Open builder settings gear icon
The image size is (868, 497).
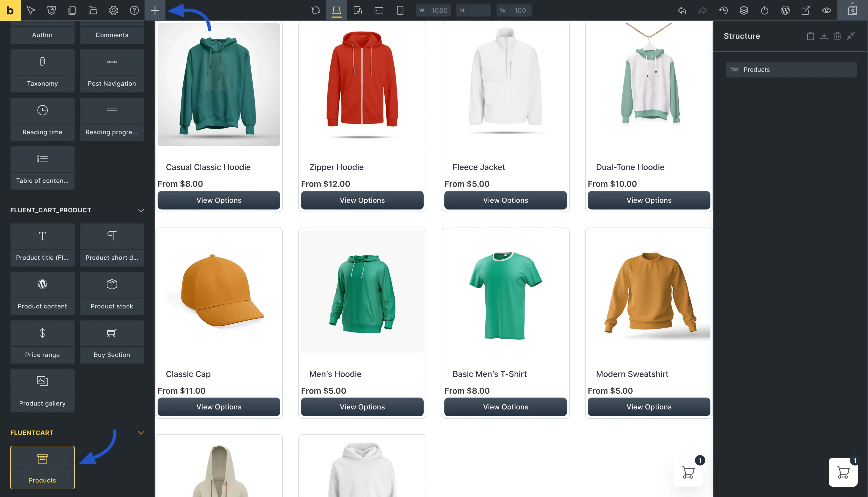tap(113, 10)
